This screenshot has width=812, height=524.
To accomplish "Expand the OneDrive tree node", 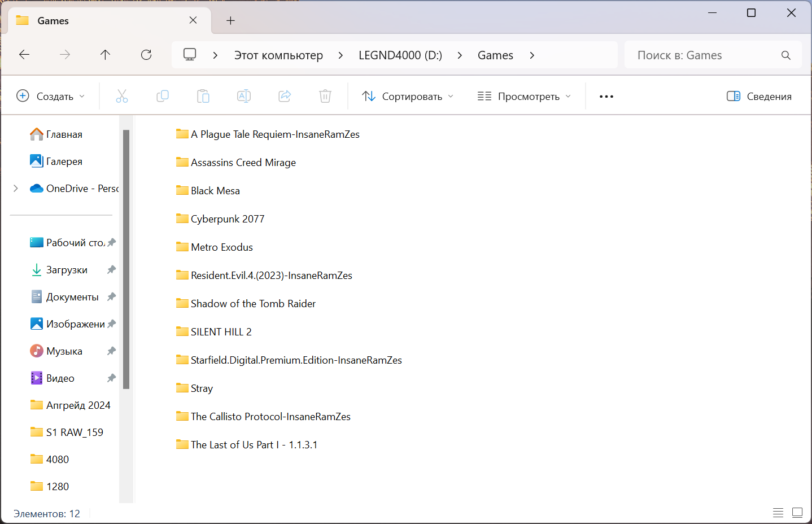I will [x=16, y=189].
